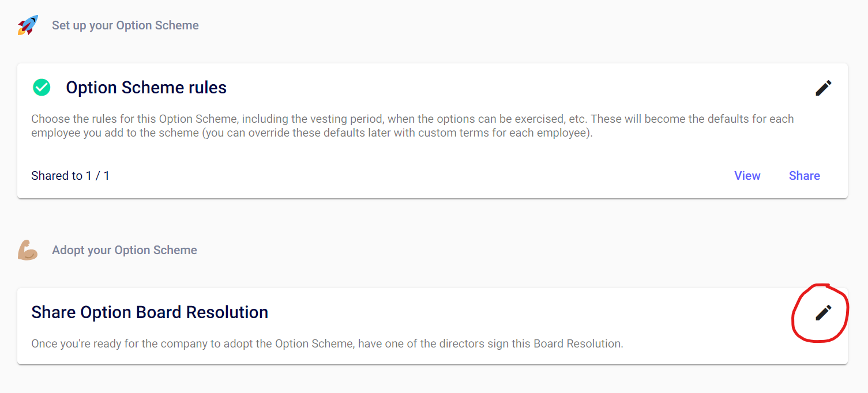868x393 pixels.
Task: Select the "Option Scheme rules" card title
Action: [x=146, y=88]
